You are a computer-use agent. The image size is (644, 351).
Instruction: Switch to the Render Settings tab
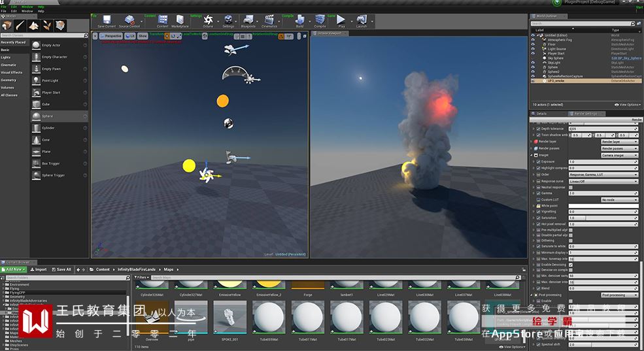tap(586, 113)
